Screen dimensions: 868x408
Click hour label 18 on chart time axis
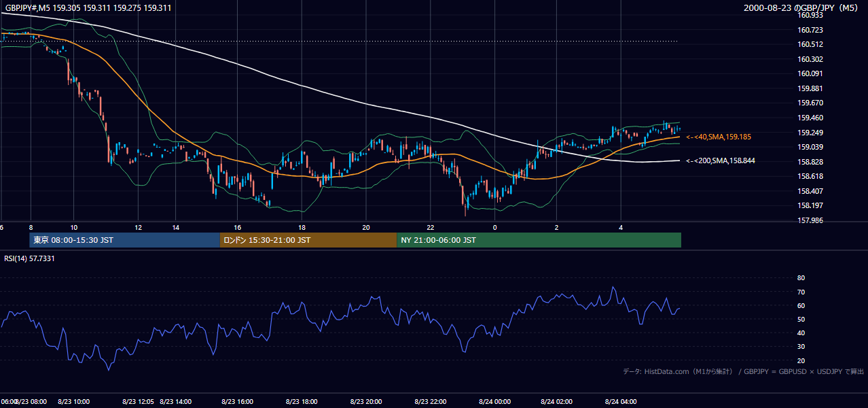tap(302, 227)
